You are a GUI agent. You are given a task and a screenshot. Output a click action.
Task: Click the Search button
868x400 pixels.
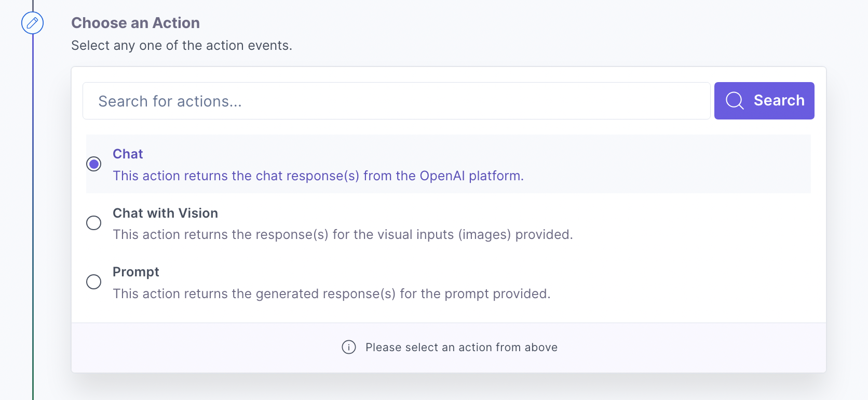click(x=764, y=101)
